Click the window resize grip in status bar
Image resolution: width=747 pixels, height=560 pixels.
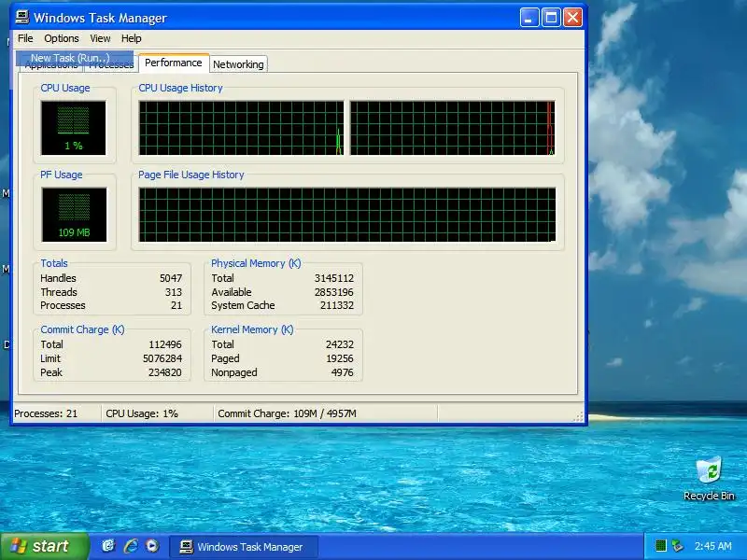578,416
